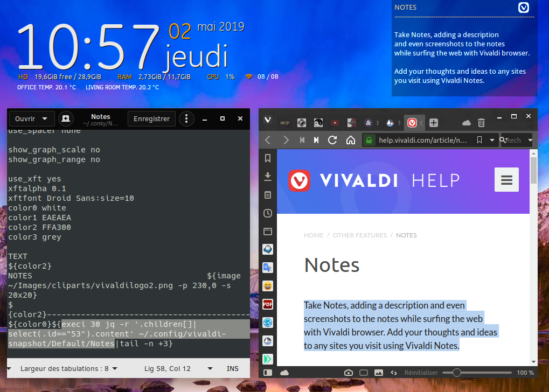Reload the current page in Vivaldi

[x=332, y=140]
